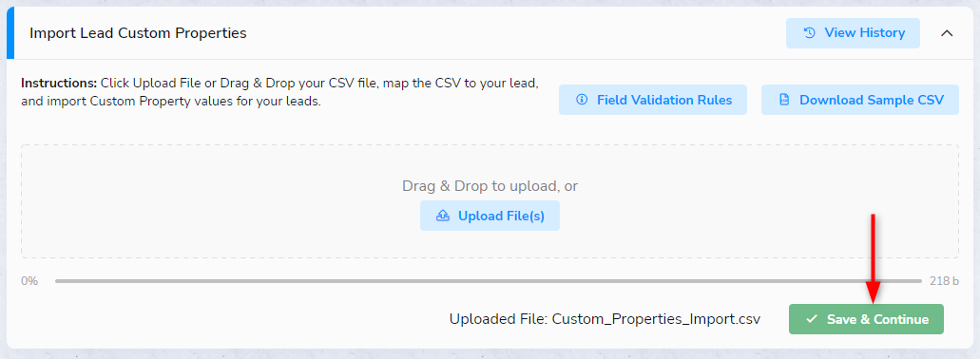Collapse the Import Lead Custom Properties panel
Screen dimensions: 980x359
click(x=947, y=33)
